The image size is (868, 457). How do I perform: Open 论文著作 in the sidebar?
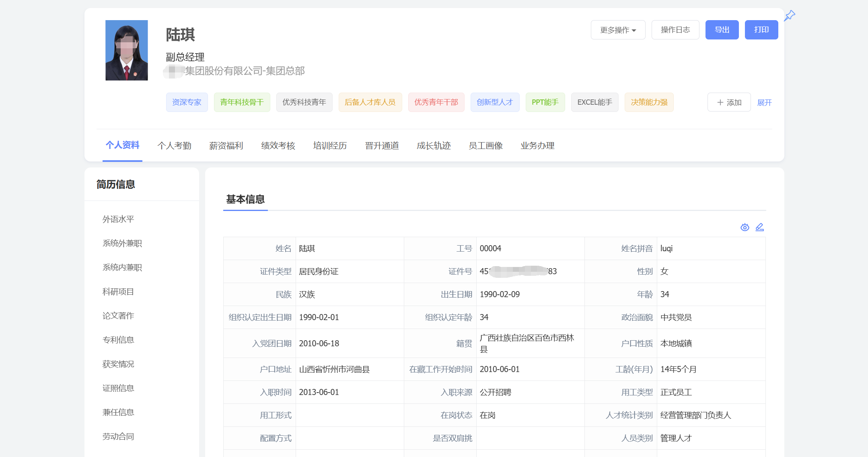click(118, 316)
